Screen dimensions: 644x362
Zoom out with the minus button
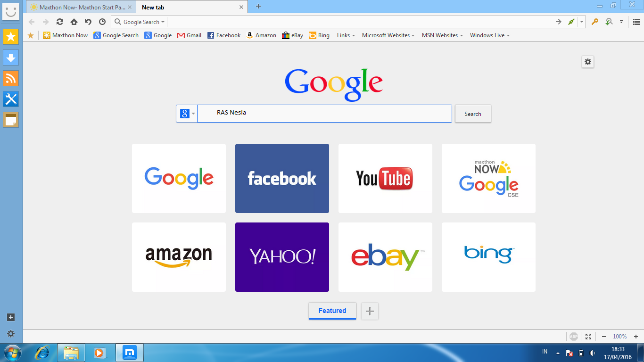coord(603,337)
